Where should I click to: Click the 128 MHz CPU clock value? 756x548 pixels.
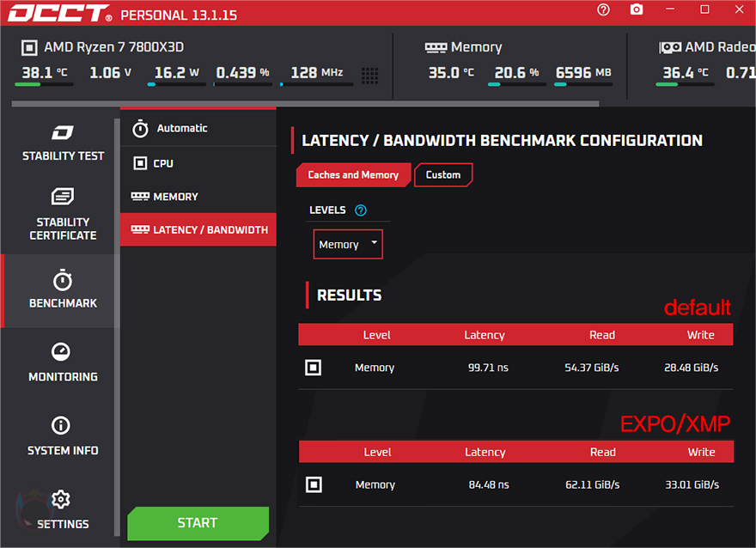coord(317,73)
